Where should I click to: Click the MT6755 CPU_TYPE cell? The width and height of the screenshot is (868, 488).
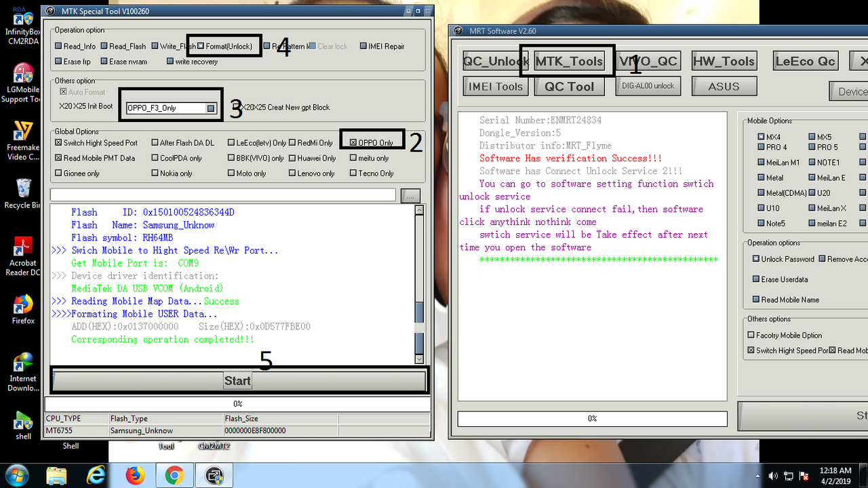coord(76,430)
